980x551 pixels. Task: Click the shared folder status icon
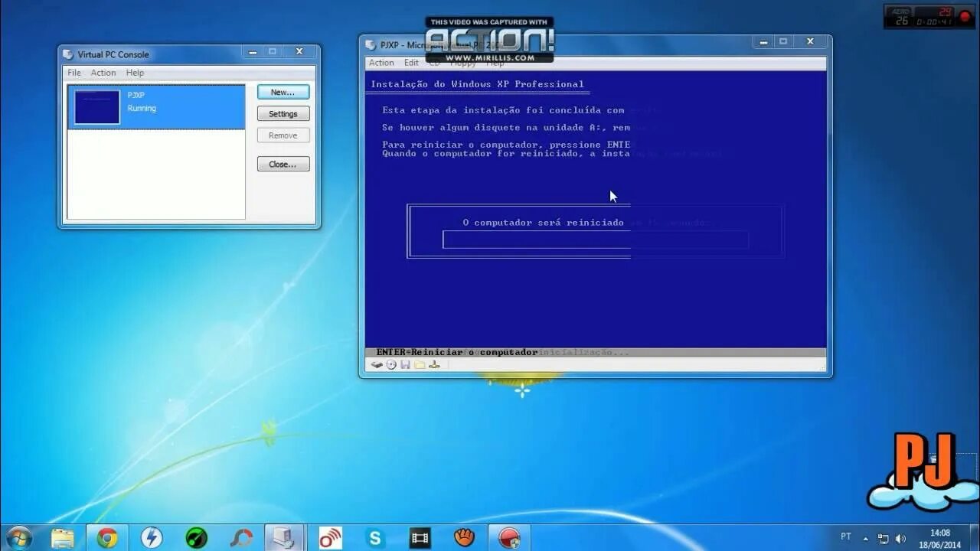click(420, 365)
